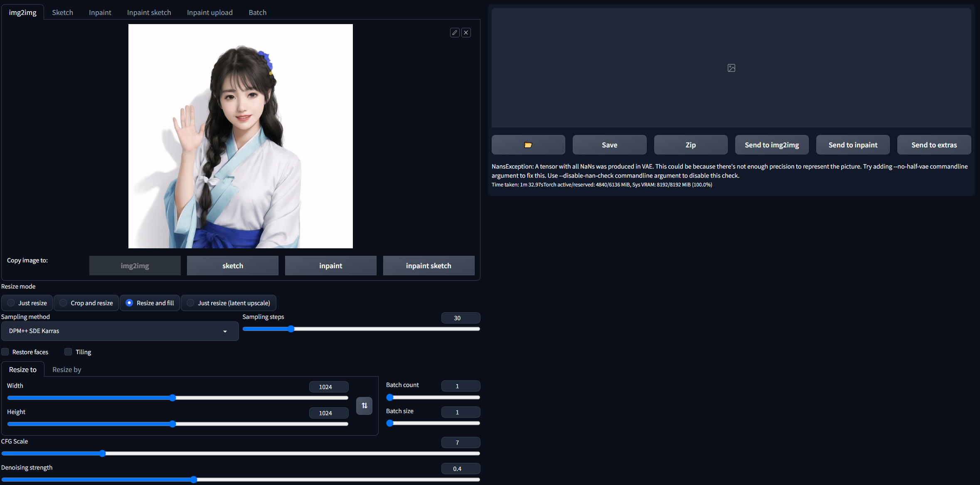The image size is (980, 485).
Task: Click the Send to extras button
Action: click(933, 145)
